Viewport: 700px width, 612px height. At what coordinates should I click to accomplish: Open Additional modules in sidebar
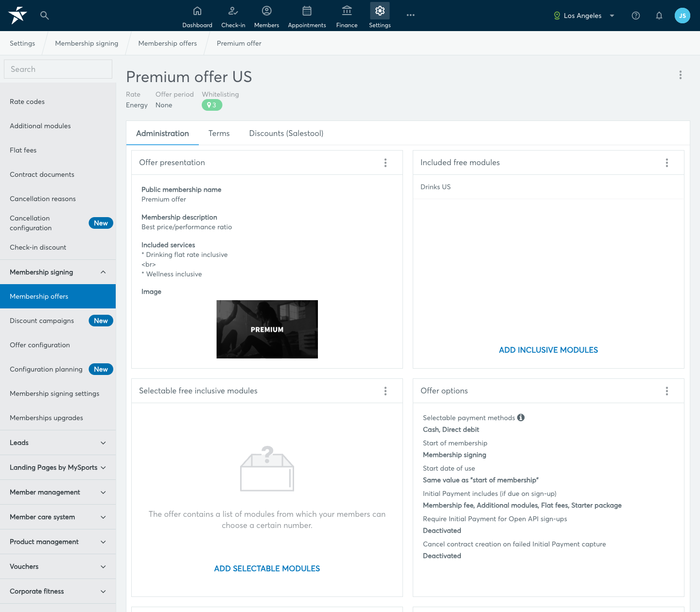[58, 126]
